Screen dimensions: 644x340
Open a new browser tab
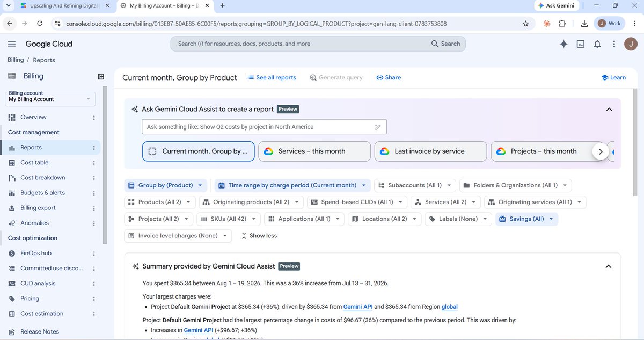point(222,6)
